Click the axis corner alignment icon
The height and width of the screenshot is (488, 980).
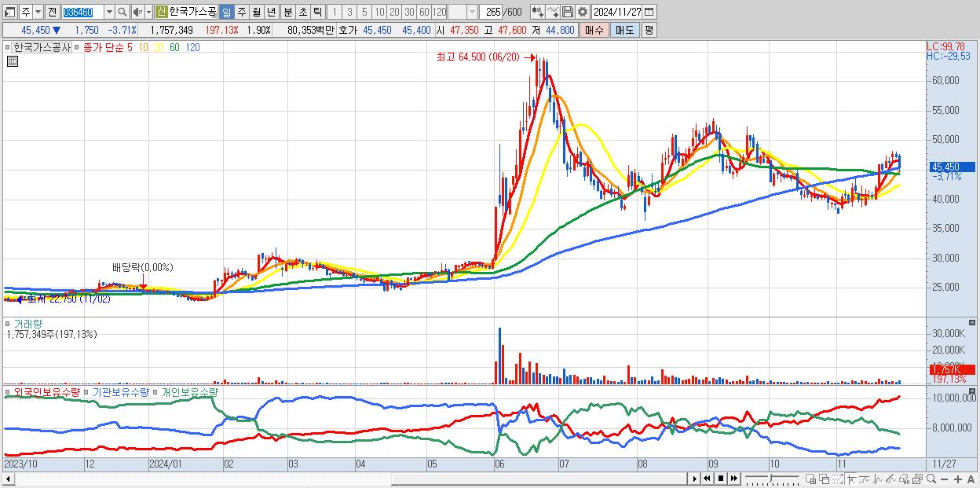[x=851, y=479]
